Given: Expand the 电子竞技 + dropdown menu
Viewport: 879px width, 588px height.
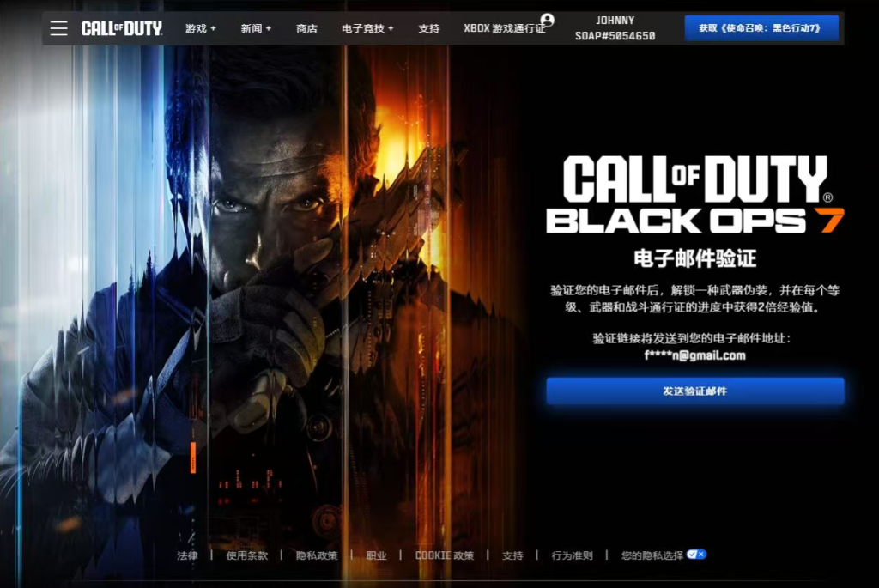Looking at the screenshot, I should click(367, 28).
